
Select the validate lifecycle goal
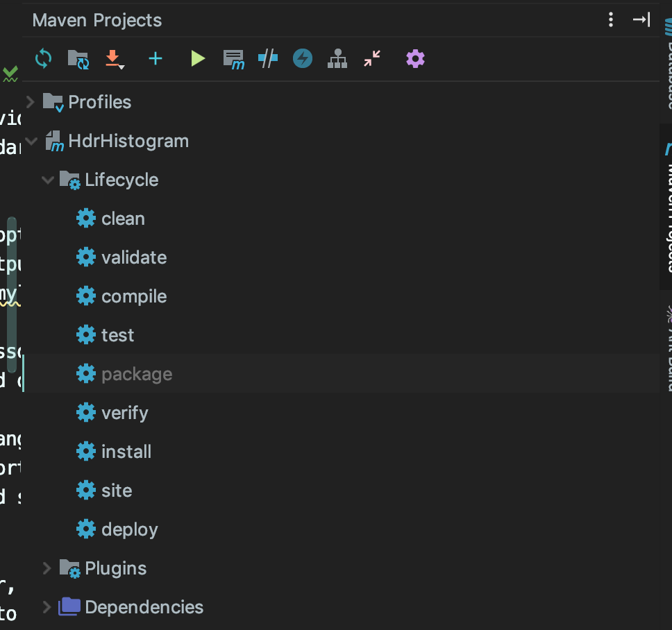(134, 257)
